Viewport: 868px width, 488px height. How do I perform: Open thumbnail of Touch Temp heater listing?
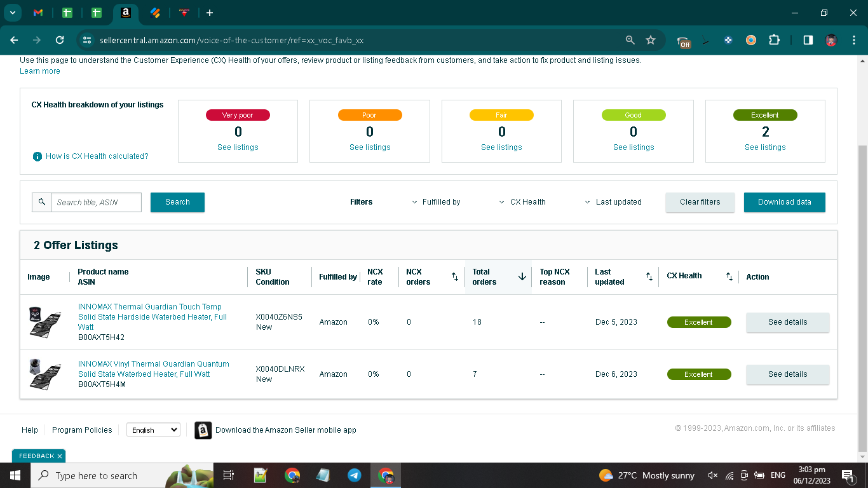(45, 322)
